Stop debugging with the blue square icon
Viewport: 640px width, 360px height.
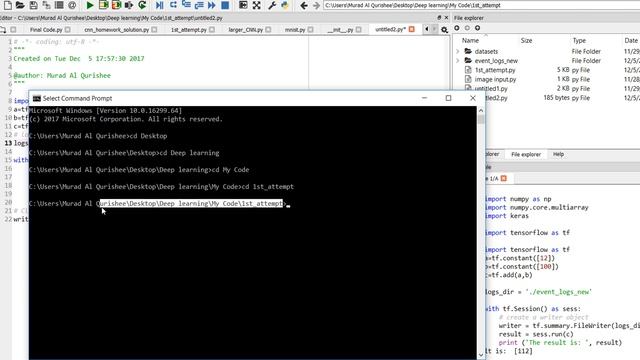225,5
